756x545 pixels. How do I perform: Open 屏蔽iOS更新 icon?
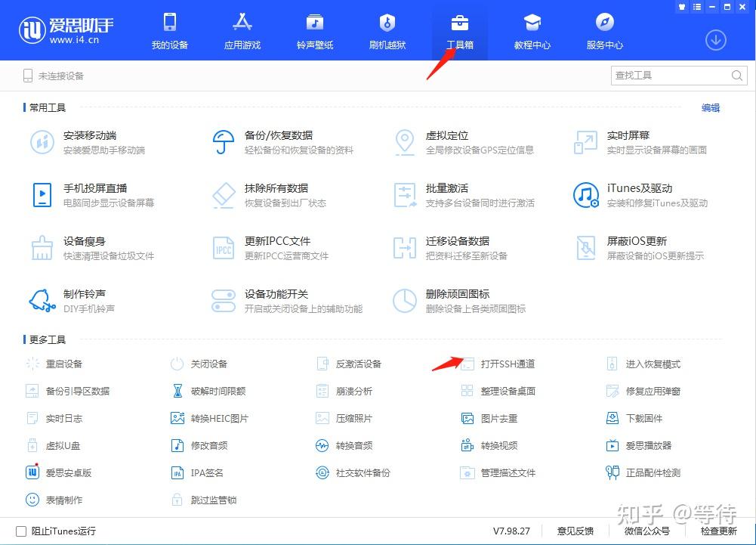[x=586, y=248]
